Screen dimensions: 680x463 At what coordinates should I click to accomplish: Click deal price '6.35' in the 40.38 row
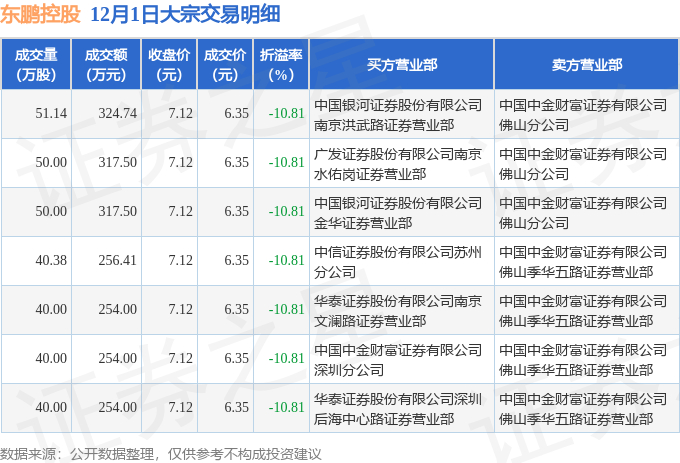point(236,261)
